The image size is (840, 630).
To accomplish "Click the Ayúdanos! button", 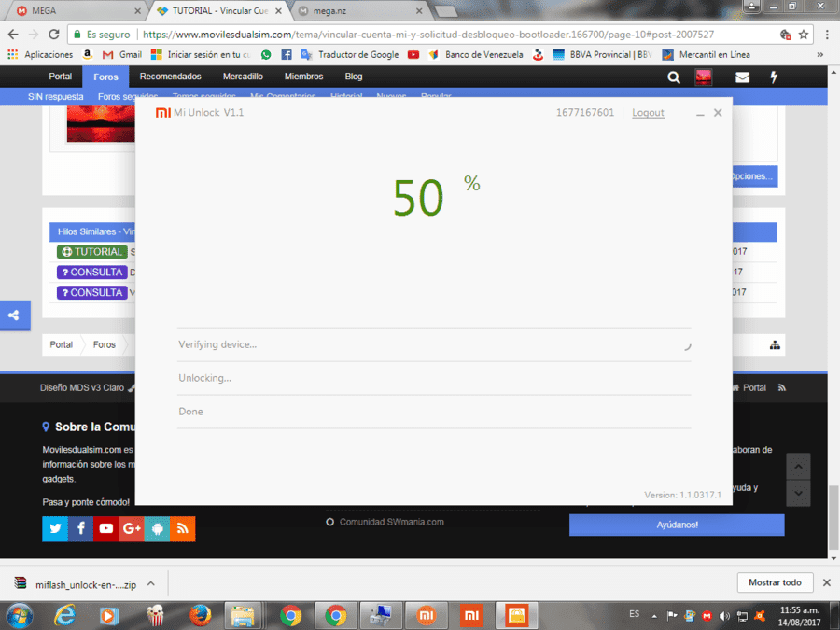I will pos(677,525).
